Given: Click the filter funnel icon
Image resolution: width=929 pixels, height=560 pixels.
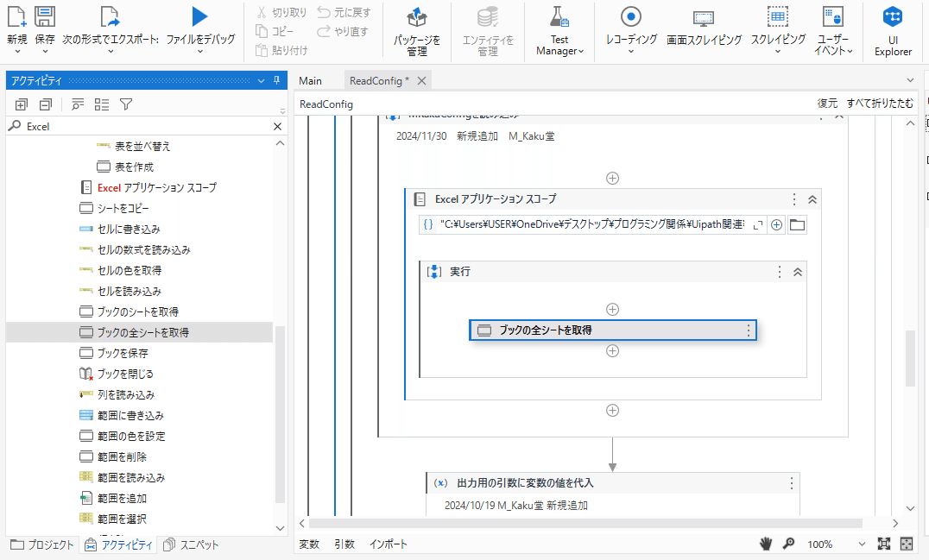Looking at the screenshot, I should (126, 104).
